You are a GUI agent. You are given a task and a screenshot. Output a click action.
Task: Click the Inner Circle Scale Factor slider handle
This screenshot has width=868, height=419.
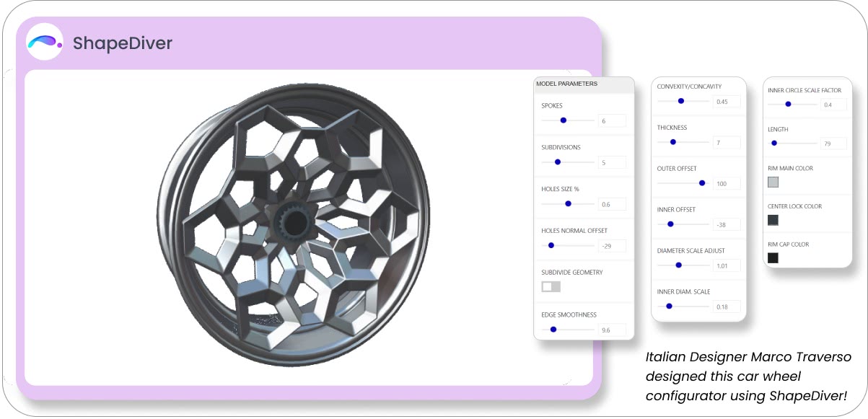click(789, 105)
